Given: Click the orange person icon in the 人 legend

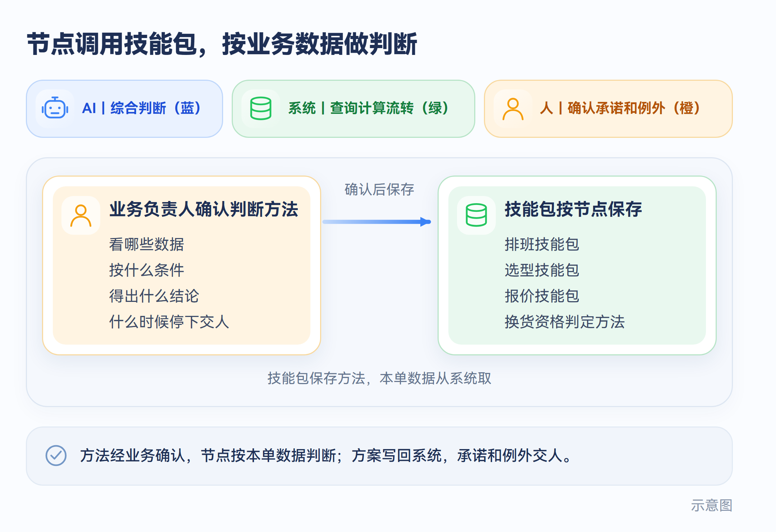Looking at the screenshot, I should click(x=513, y=109).
